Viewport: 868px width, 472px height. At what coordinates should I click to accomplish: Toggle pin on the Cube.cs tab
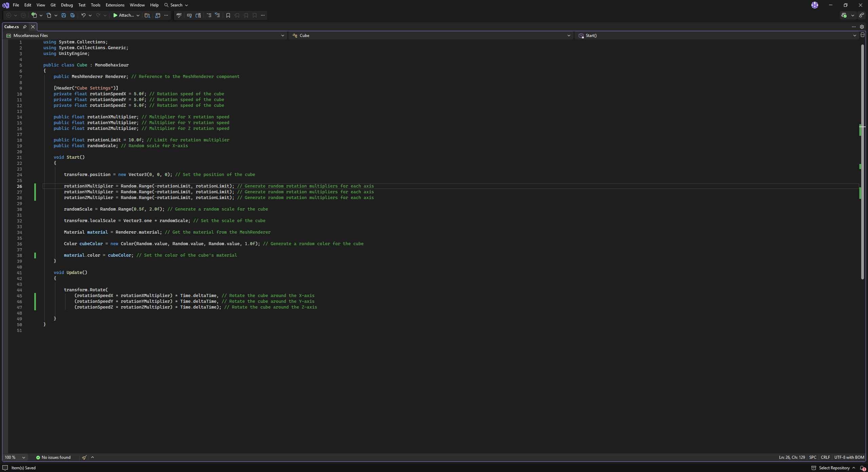coord(25,27)
